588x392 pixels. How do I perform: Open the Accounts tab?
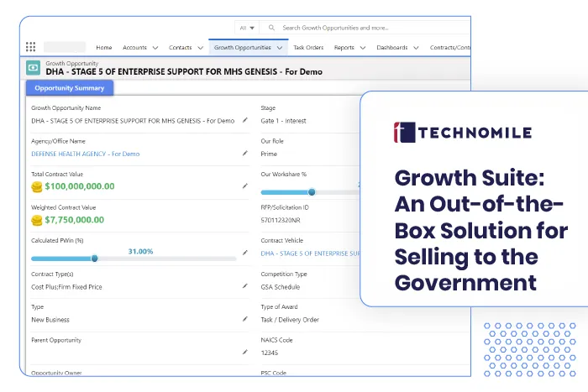point(134,48)
